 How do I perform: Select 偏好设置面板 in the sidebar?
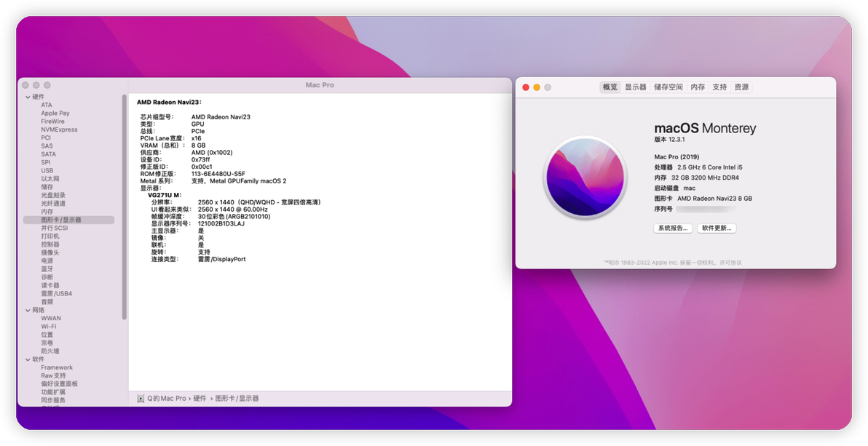point(59,384)
